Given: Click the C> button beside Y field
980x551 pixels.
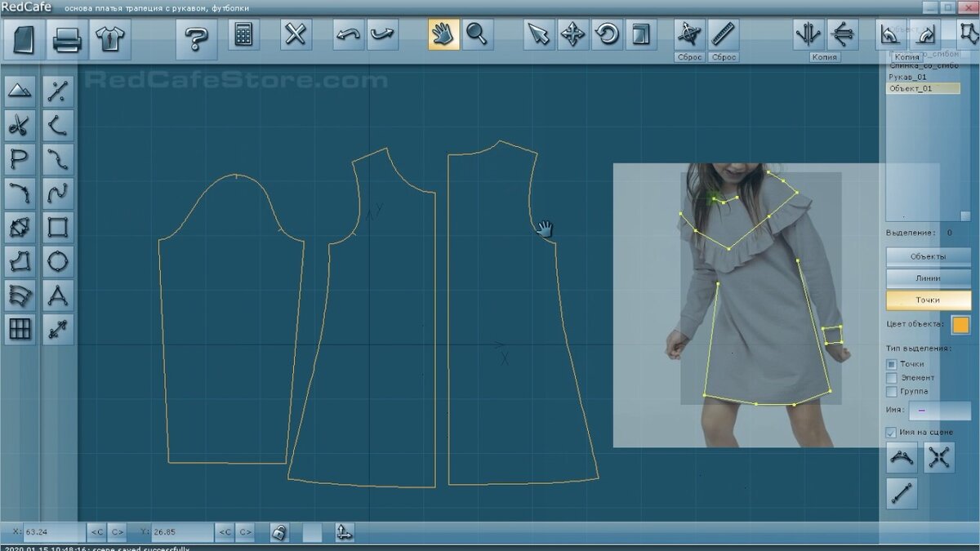Looking at the screenshot, I should tap(245, 532).
